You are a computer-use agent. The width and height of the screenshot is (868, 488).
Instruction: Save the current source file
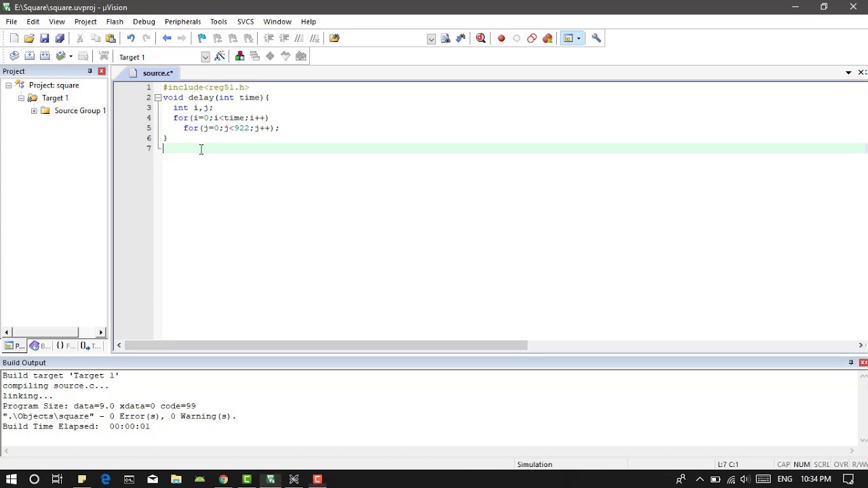pyautogui.click(x=44, y=39)
